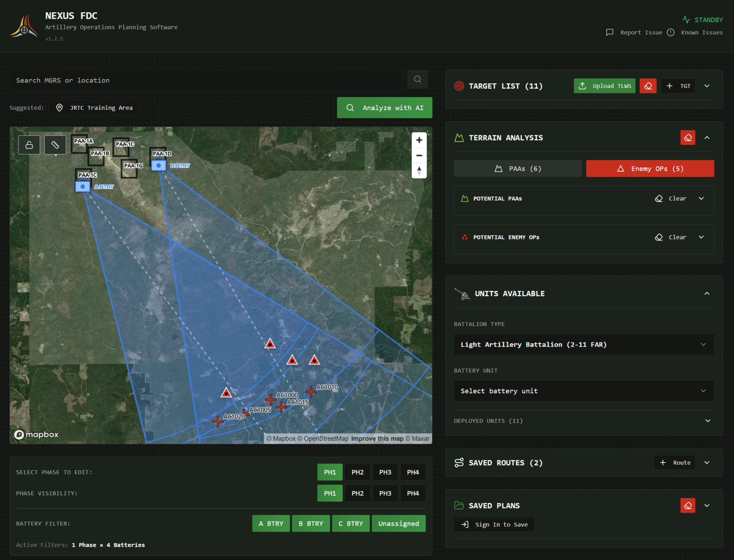
Task: Toggle the A BTRY battery filter
Action: 271,523
